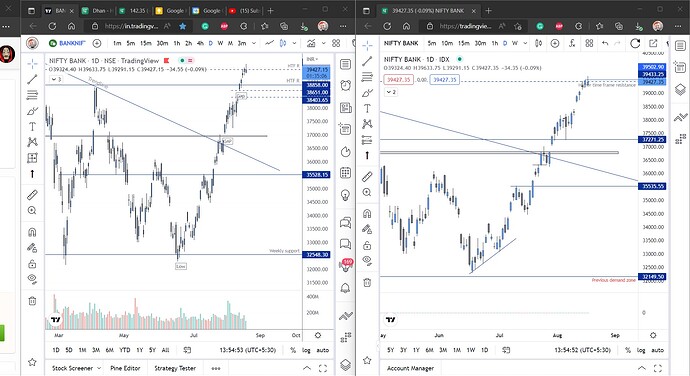Click the magnet mode icon in left chart
The image size is (690, 376).
(x=32, y=232)
